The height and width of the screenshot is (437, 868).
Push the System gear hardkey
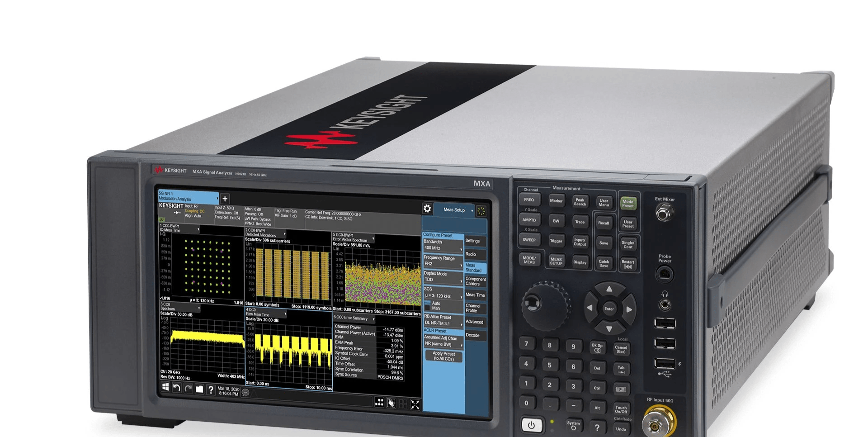573,425
